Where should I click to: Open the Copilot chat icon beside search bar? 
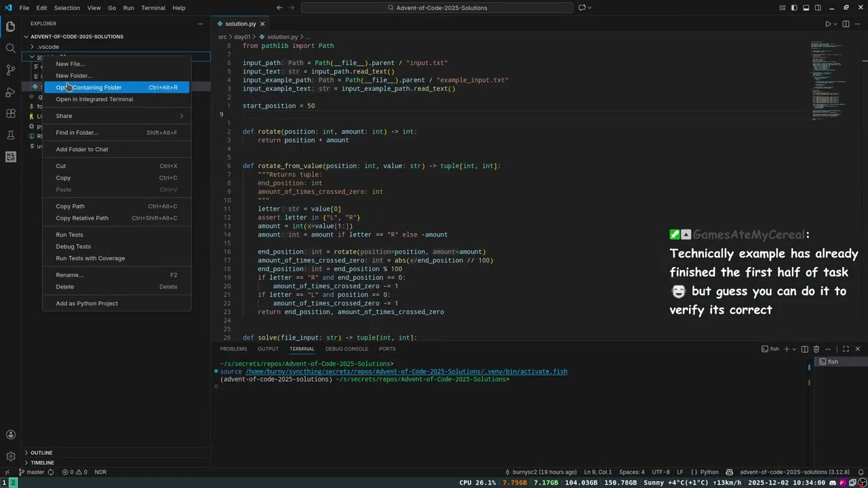582,7
